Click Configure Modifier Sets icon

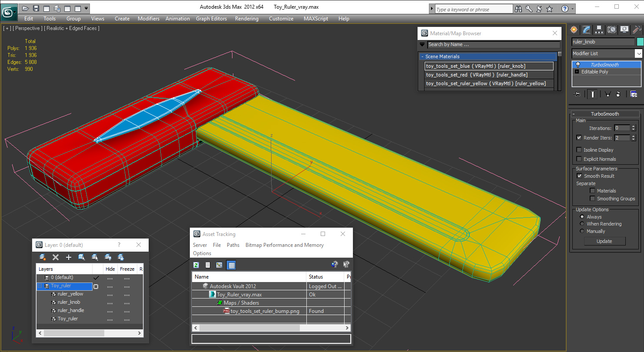pos(634,94)
